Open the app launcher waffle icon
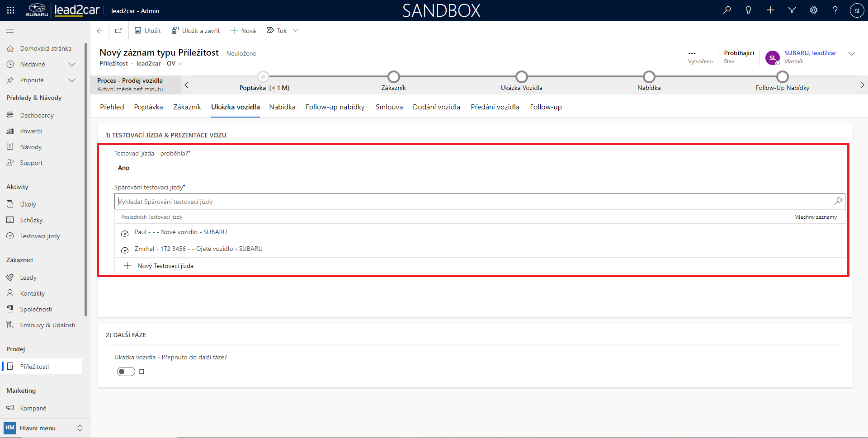 tap(10, 10)
